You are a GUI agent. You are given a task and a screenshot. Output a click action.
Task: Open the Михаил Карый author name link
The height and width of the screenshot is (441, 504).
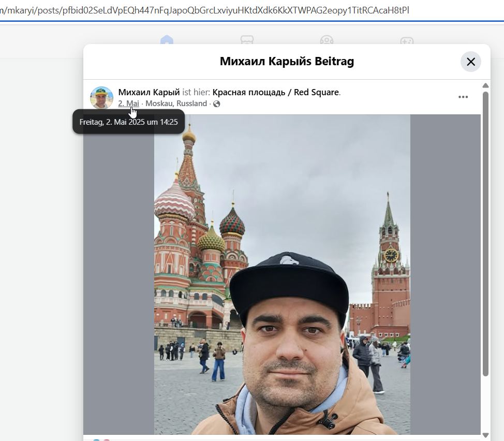[149, 92]
